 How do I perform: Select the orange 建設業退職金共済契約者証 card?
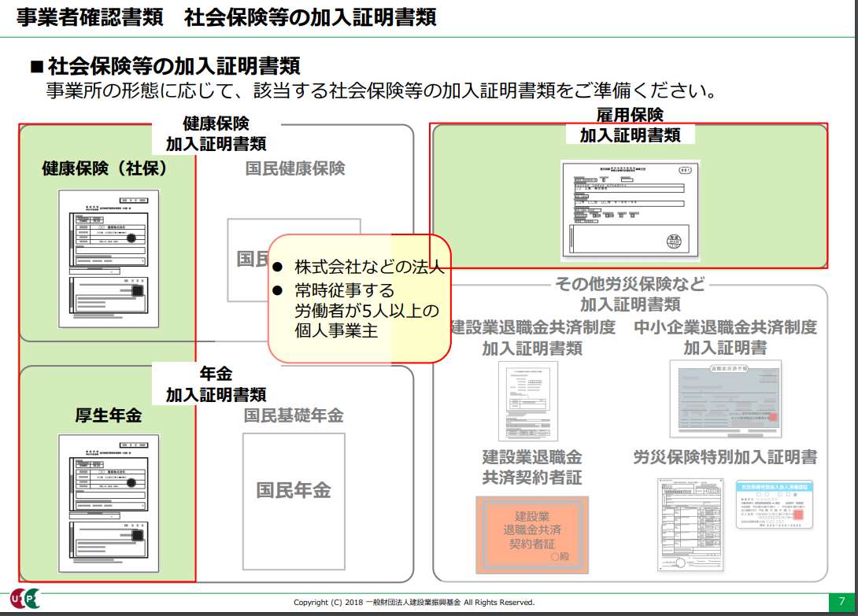click(532, 534)
